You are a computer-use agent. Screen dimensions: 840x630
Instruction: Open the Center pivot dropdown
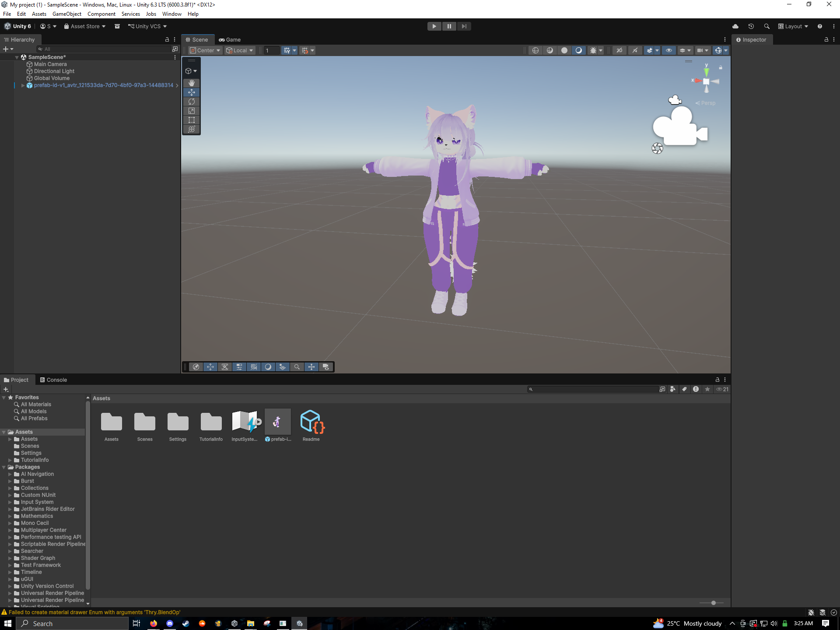(x=205, y=50)
